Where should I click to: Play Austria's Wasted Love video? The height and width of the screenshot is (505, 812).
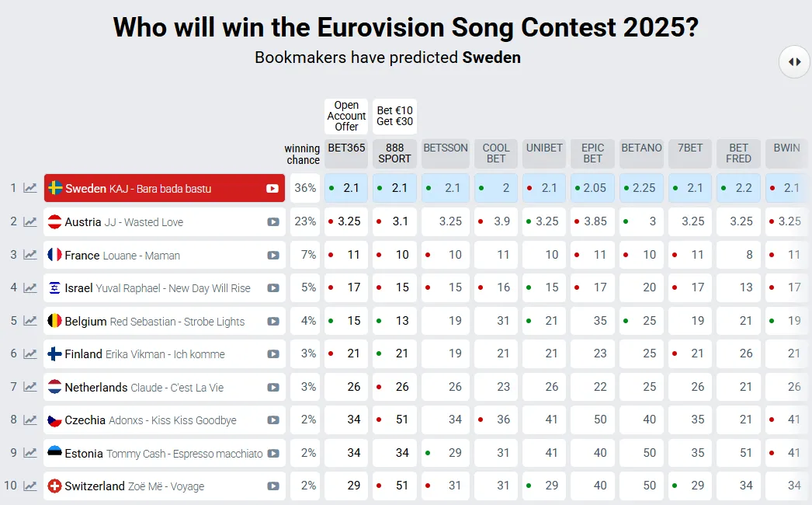click(272, 221)
